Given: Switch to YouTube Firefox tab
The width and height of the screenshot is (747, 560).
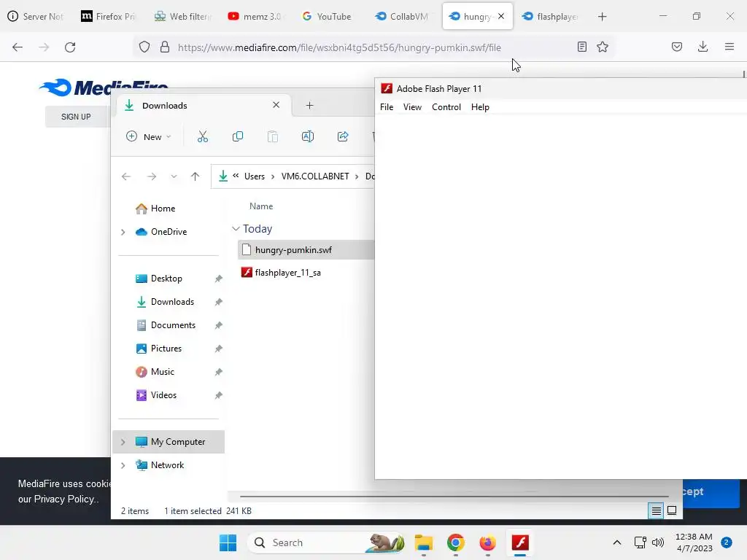Looking at the screenshot, I should (328, 17).
